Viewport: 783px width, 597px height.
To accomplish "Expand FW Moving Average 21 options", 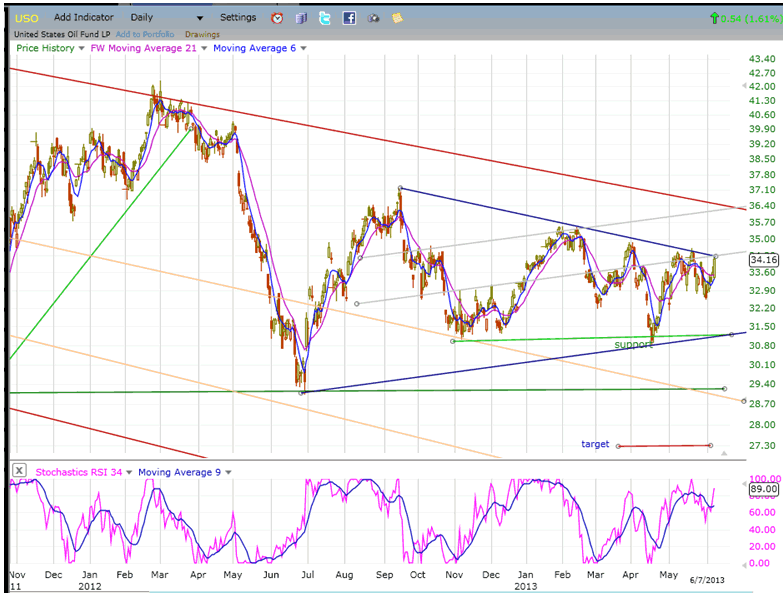I will (204, 48).
